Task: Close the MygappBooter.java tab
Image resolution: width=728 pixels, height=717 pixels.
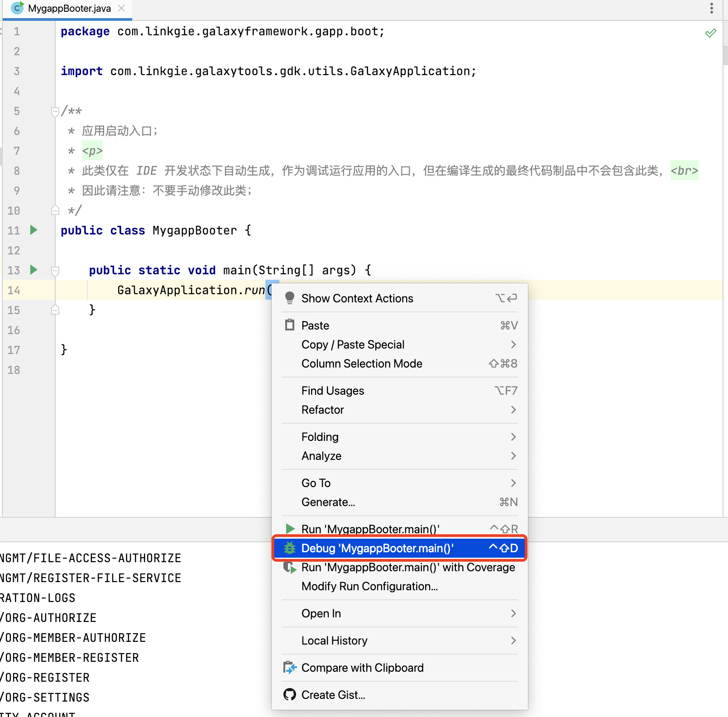Action: (x=121, y=8)
